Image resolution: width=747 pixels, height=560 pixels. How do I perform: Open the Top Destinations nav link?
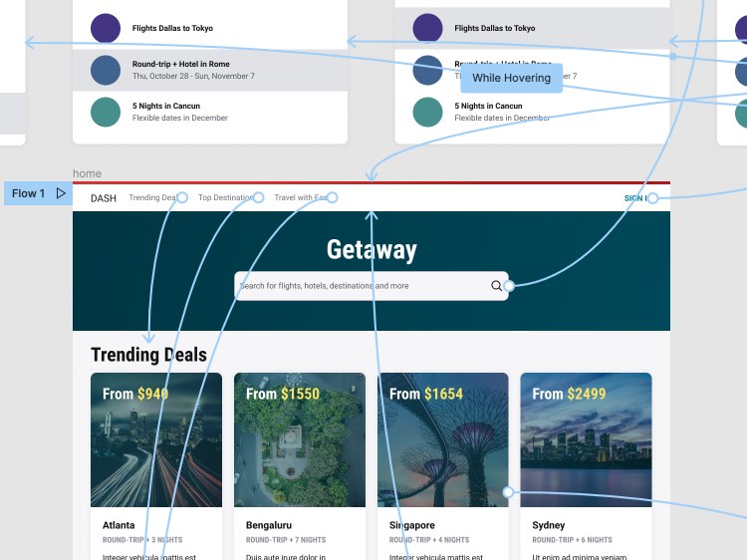(224, 198)
